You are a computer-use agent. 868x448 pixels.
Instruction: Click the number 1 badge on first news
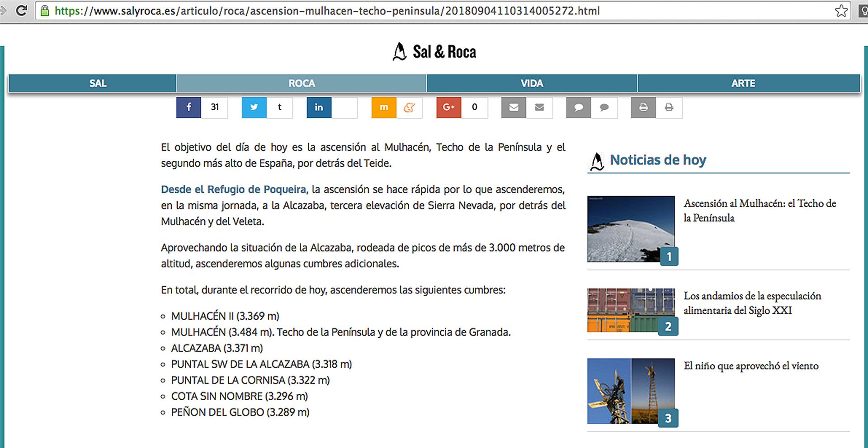click(x=669, y=257)
